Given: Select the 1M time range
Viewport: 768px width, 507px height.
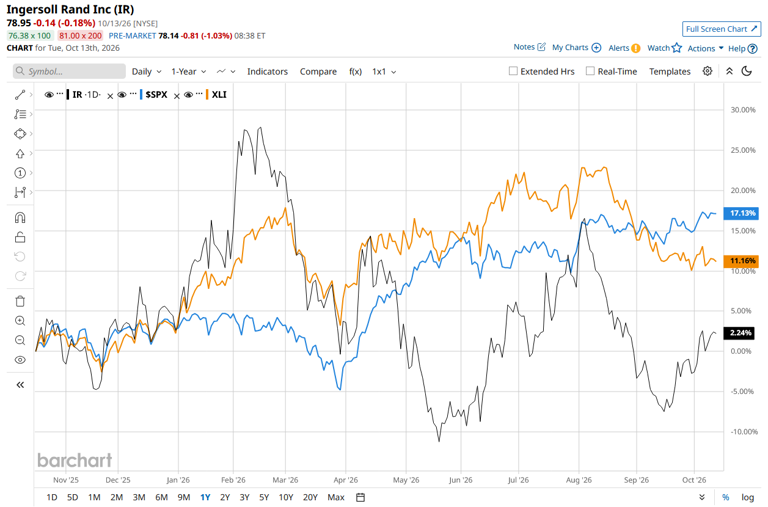Looking at the screenshot, I should tap(94, 497).
